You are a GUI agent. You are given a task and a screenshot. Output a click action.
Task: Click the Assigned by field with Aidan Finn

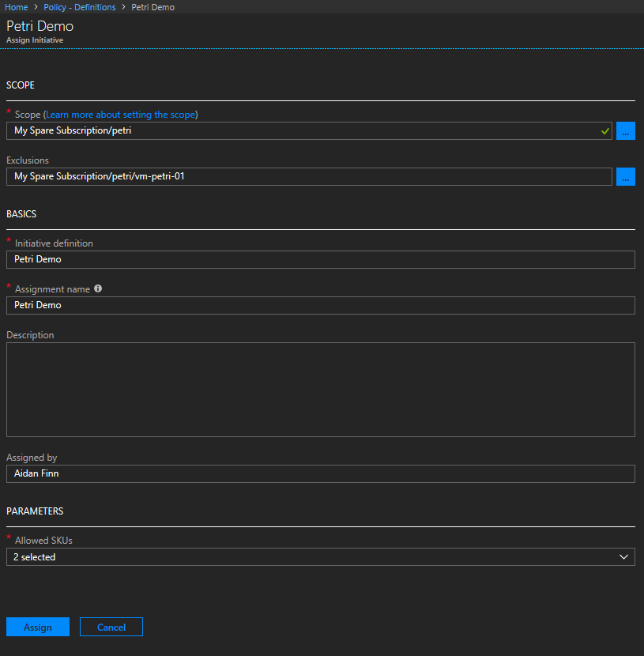click(321, 473)
